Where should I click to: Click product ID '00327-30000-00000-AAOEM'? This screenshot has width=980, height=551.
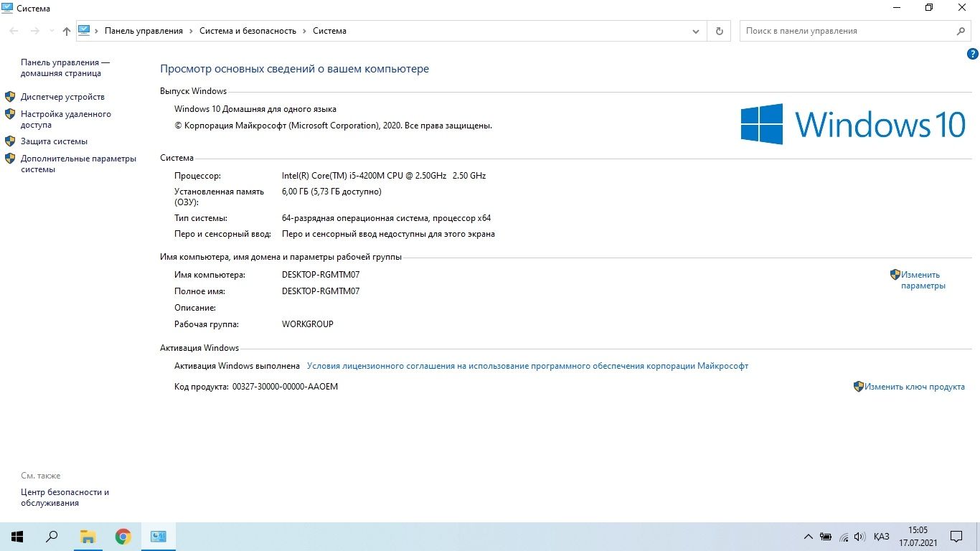[285, 387]
